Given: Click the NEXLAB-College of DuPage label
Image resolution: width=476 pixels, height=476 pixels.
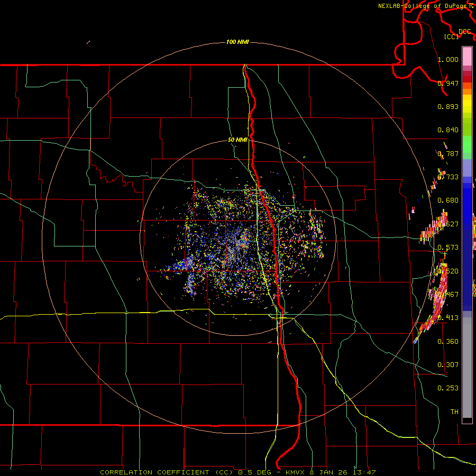Looking at the screenshot, I should pyautogui.click(x=424, y=6).
